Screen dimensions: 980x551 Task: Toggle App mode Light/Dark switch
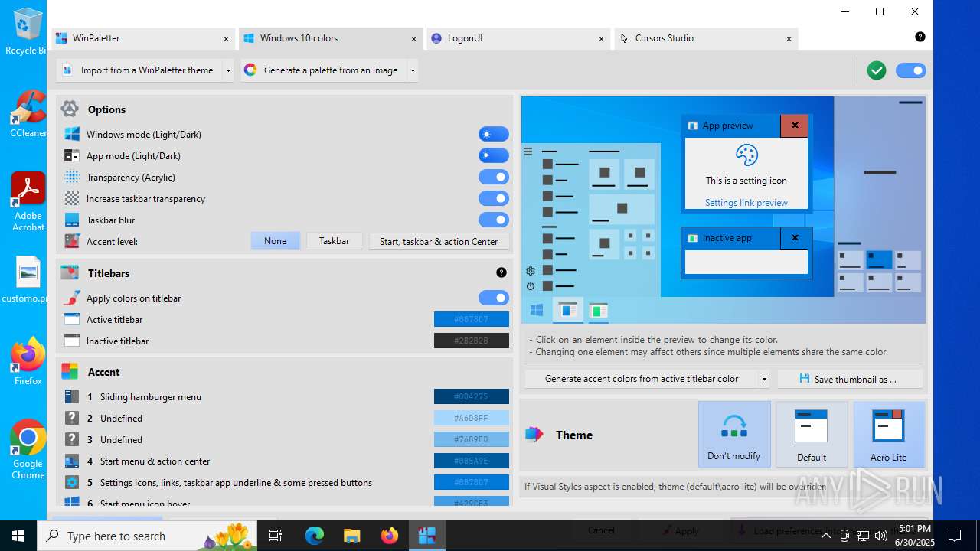(494, 155)
